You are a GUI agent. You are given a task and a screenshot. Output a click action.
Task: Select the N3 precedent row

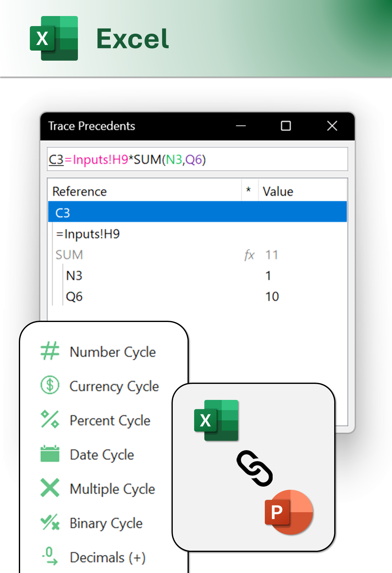198,276
